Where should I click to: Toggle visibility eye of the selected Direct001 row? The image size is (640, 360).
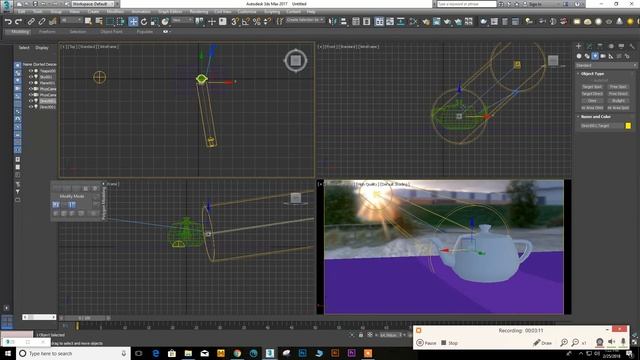click(31, 101)
